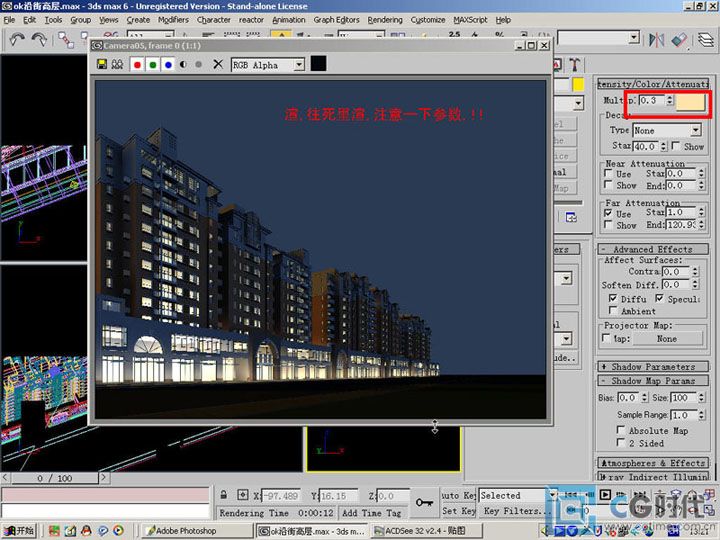Select the Select and Link tool
Image resolution: width=720 pixels, height=540 pixels.
click(x=66, y=40)
